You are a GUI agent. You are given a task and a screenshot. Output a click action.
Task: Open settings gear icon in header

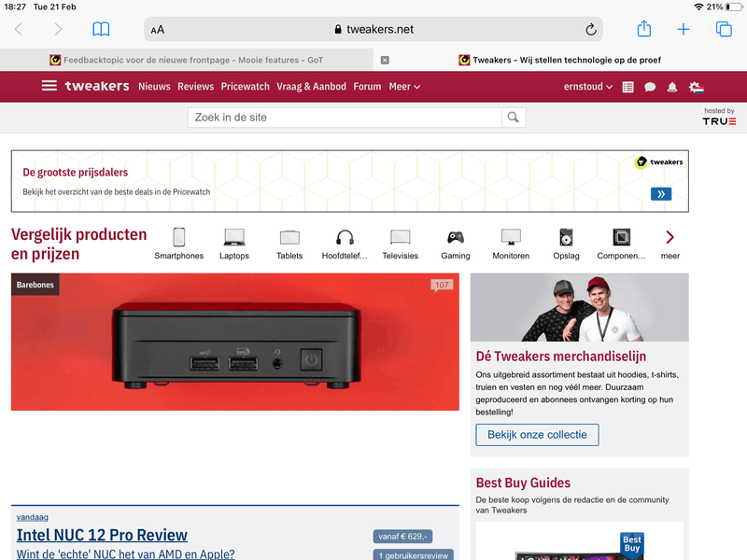[696, 87]
